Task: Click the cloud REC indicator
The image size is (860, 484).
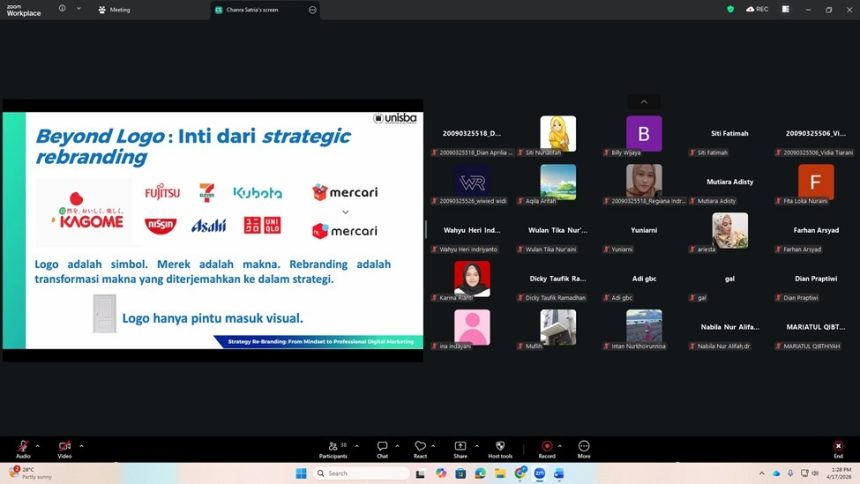Action: point(757,9)
